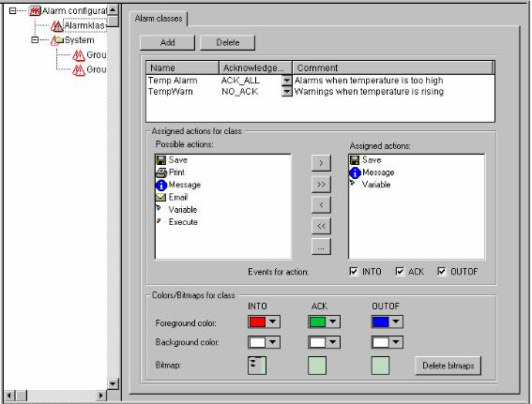Open INTO background color dropdown

pyautogui.click(x=273, y=342)
